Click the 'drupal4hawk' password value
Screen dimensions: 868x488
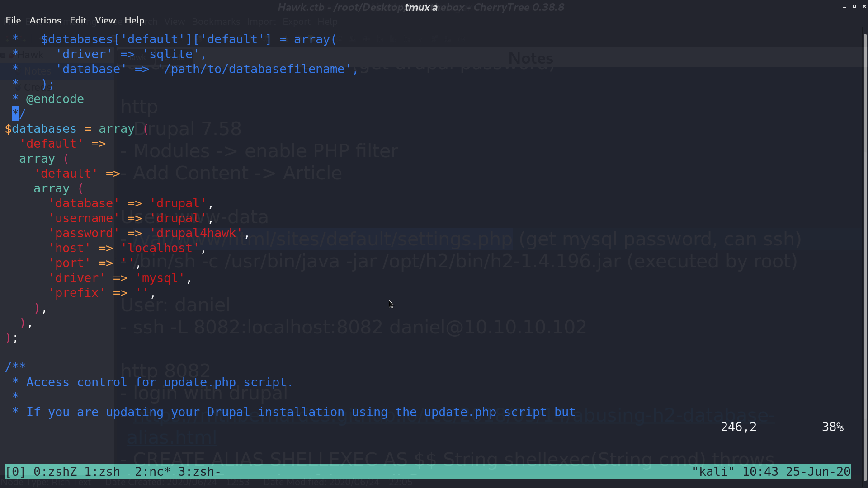(x=196, y=233)
